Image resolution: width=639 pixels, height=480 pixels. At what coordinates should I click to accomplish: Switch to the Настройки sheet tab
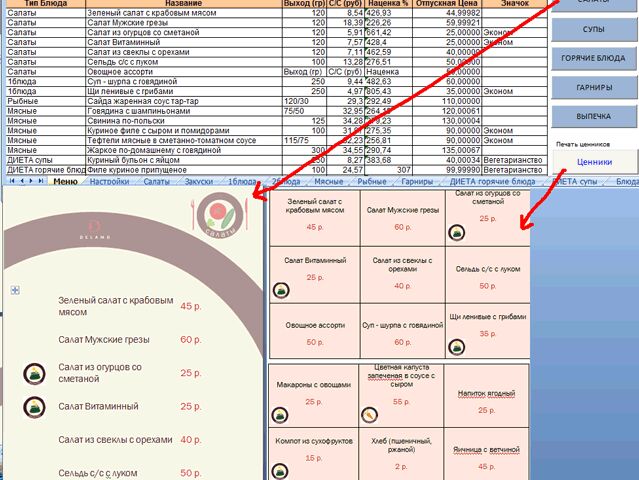(109, 181)
